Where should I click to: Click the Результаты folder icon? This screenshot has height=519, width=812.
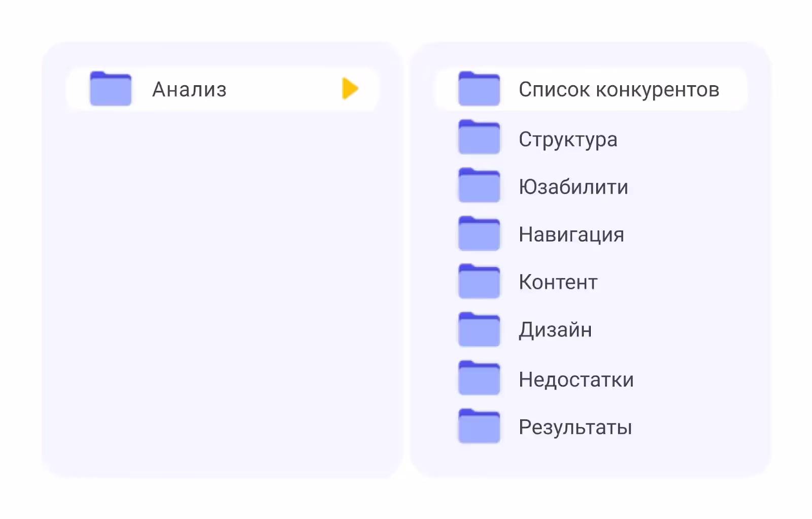479,426
